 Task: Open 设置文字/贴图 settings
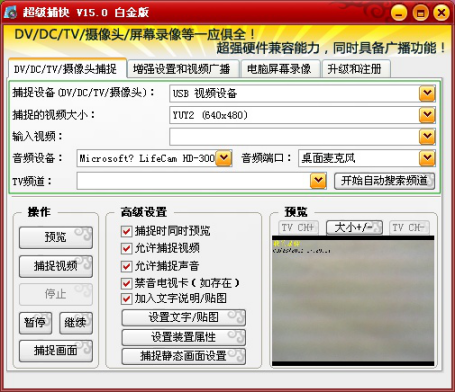[x=184, y=318]
